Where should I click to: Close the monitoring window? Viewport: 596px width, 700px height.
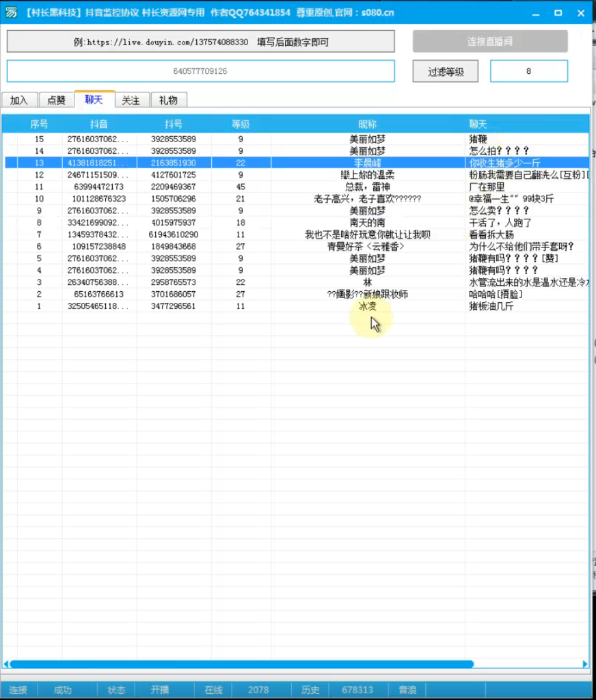click(x=581, y=13)
